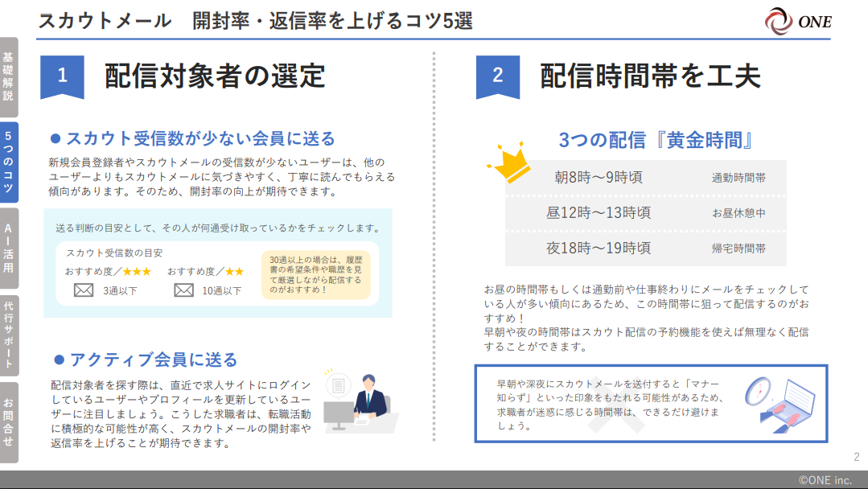Click the numbered badge 1 ribbon
The width and height of the screenshot is (868, 489).
click(x=62, y=76)
